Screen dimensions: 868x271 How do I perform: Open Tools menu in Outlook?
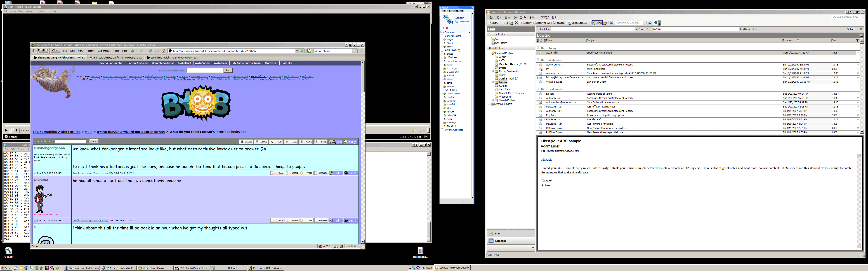(x=523, y=17)
